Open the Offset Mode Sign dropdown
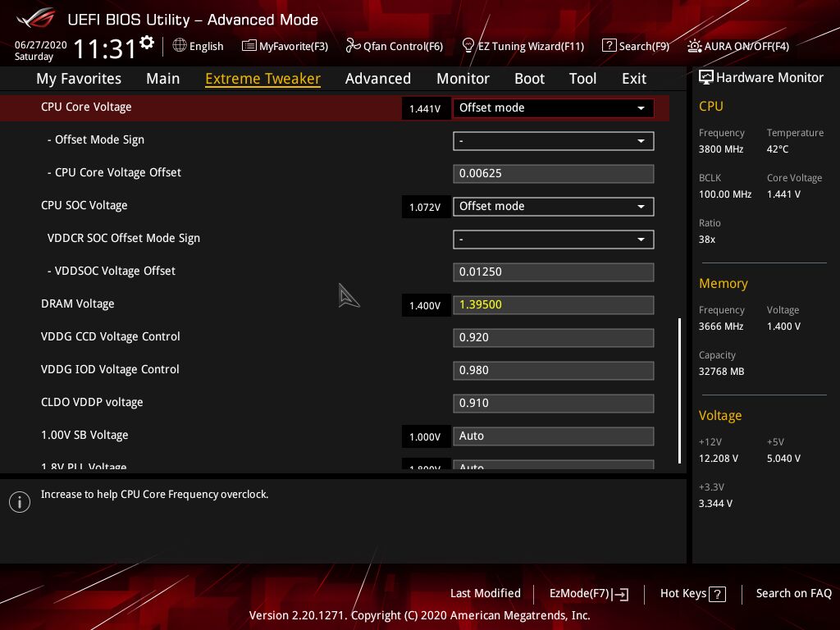Screen dimensions: 840x630 click(x=553, y=141)
